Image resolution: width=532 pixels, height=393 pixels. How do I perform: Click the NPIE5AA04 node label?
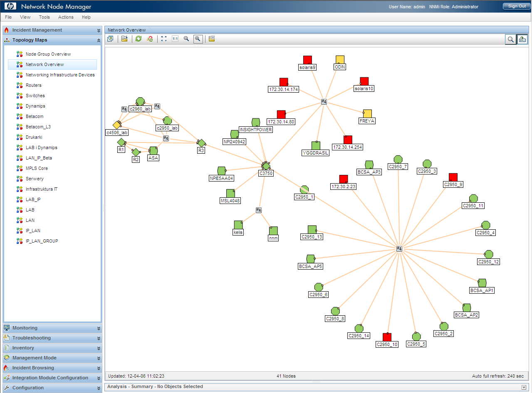222,178
